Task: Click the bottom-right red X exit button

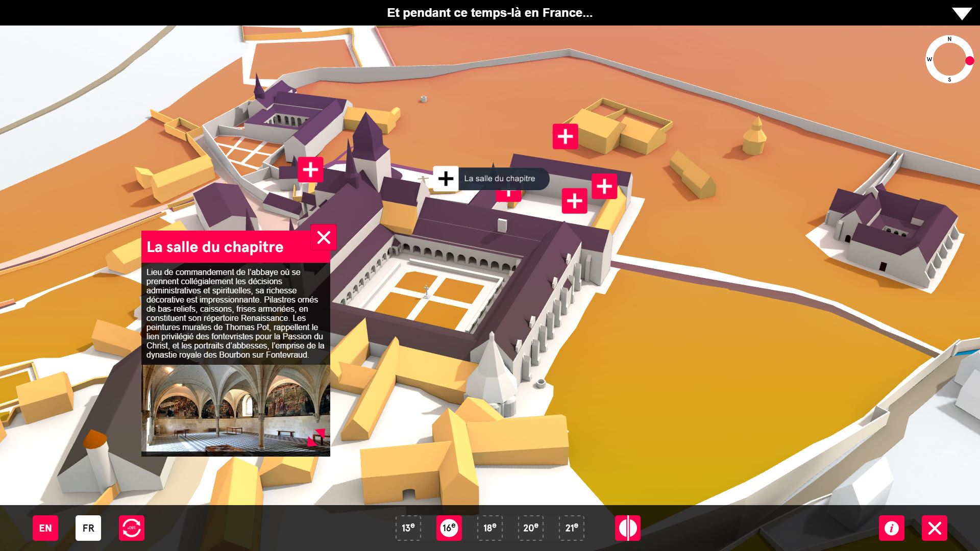Action: 934,528
